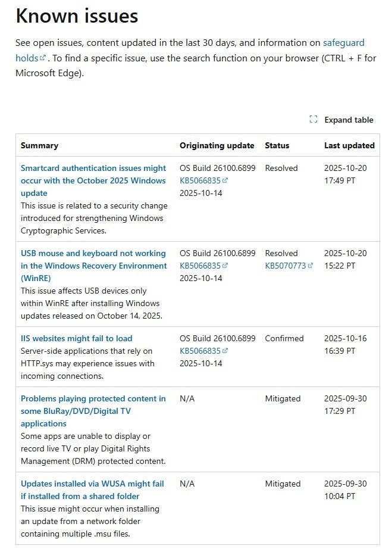Open KB5066835 link in IIS websites row

pyautogui.click(x=200, y=351)
